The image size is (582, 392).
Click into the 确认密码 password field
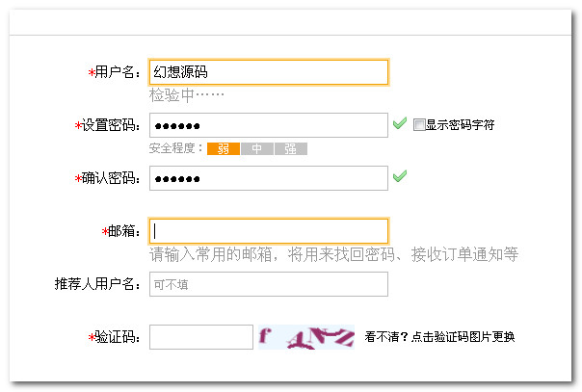[269, 178]
